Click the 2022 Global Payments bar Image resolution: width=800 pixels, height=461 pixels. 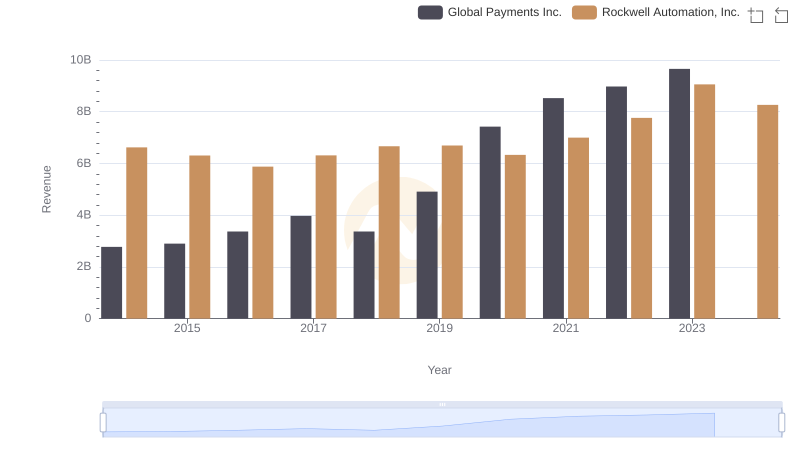click(x=616, y=202)
